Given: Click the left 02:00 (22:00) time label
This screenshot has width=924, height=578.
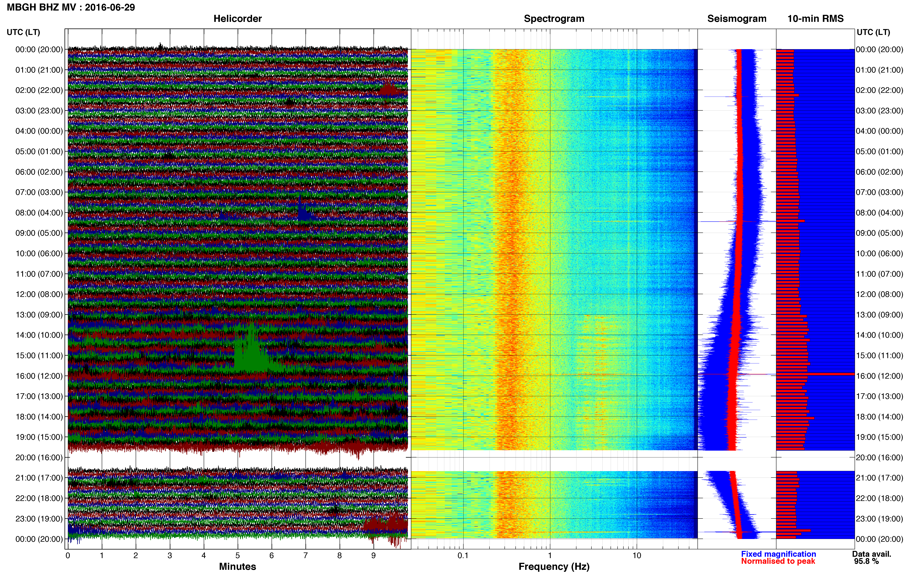Looking at the screenshot, I should tap(39, 90).
